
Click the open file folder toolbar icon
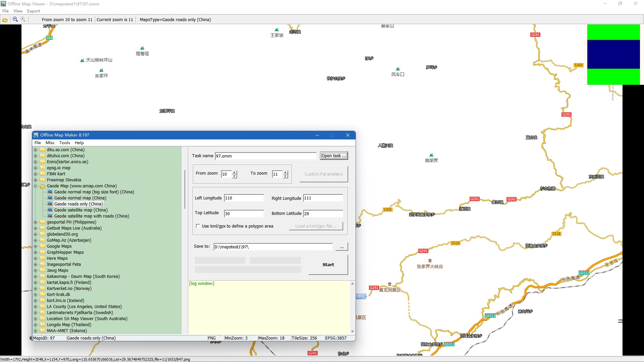point(5,20)
